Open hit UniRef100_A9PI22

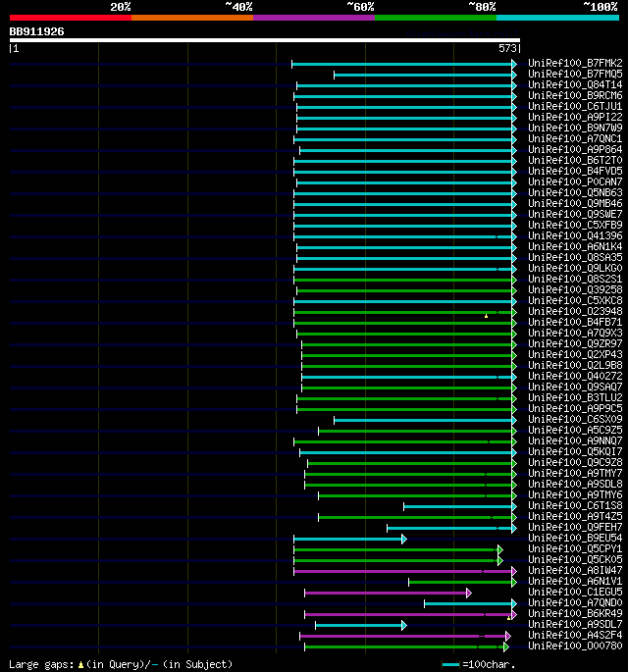(575, 117)
